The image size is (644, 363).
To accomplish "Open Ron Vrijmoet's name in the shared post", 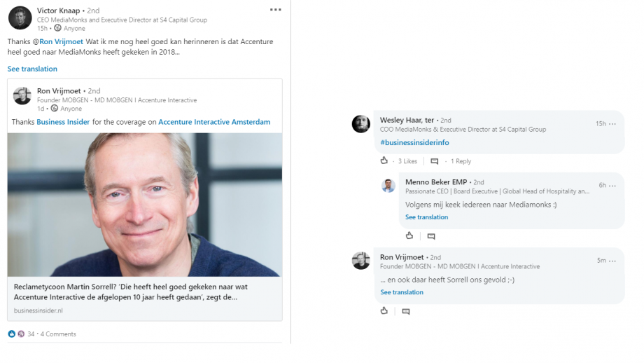I will (x=59, y=91).
